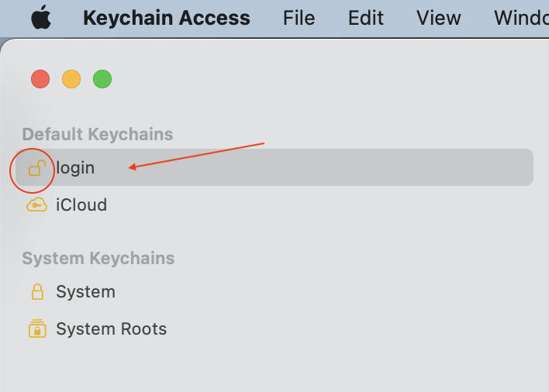The width and height of the screenshot is (549, 392).
Task: Minimize the window with the yellow button
Action: click(x=71, y=79)
